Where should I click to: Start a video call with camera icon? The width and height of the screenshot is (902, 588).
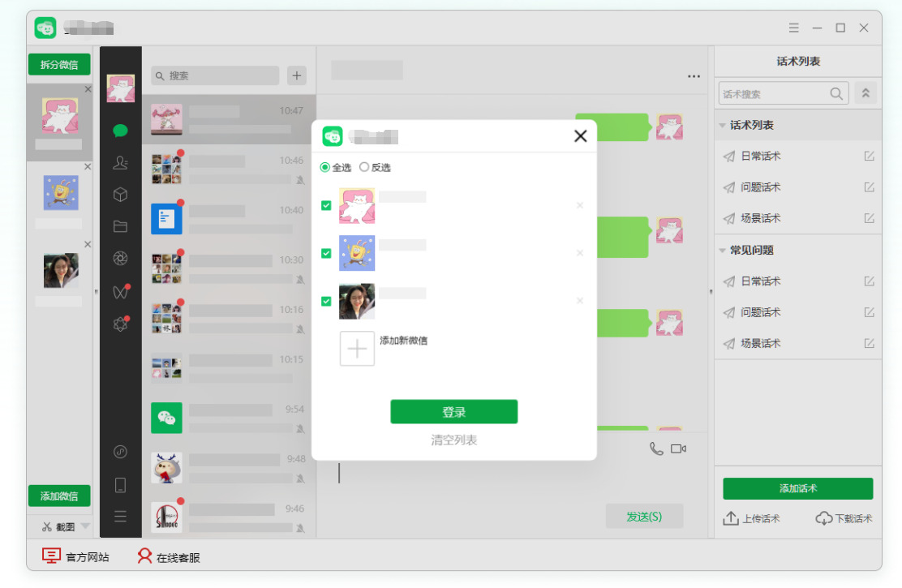click(678, 449)
